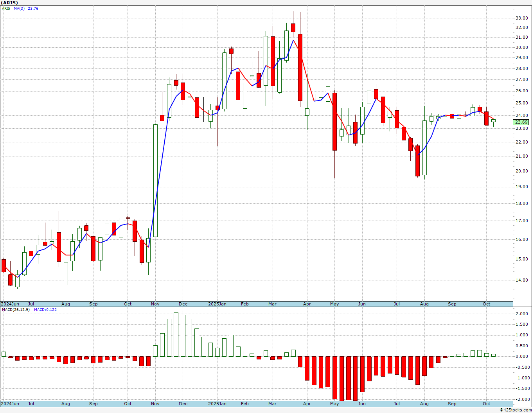Select Nov on the price chart date axis

pos(155,304)
